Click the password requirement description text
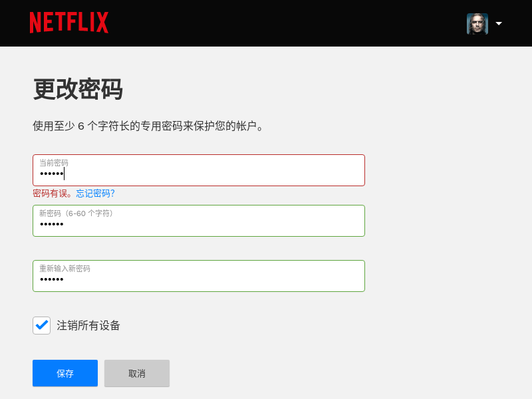The image size is (532, 399). (x=148, y=126)
